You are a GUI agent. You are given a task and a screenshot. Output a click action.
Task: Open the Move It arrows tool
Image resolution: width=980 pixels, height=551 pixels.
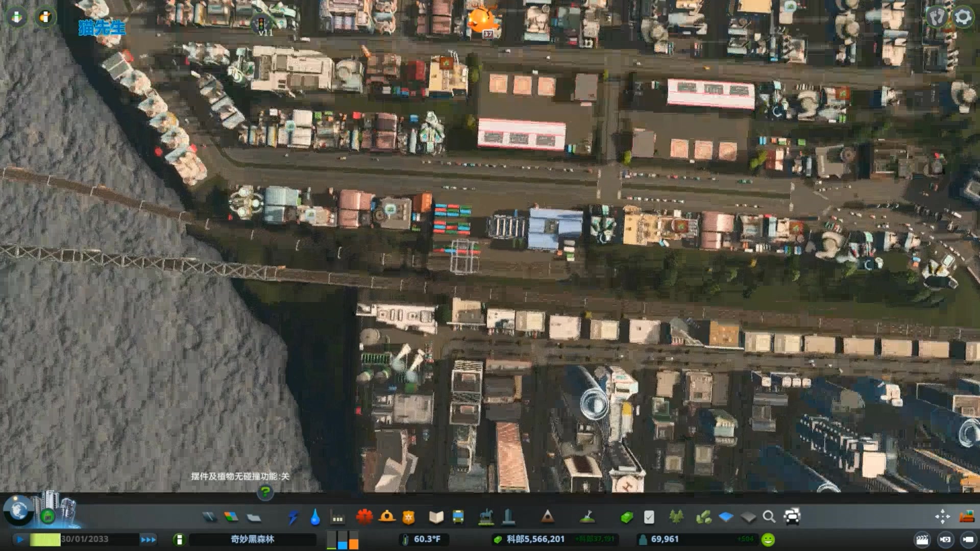point(942,517)
